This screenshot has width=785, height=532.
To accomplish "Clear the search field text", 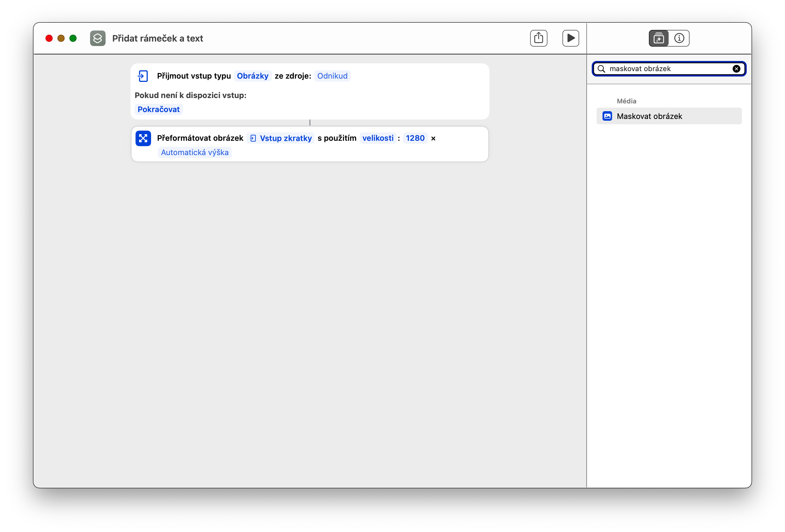I will click(736, 69).
